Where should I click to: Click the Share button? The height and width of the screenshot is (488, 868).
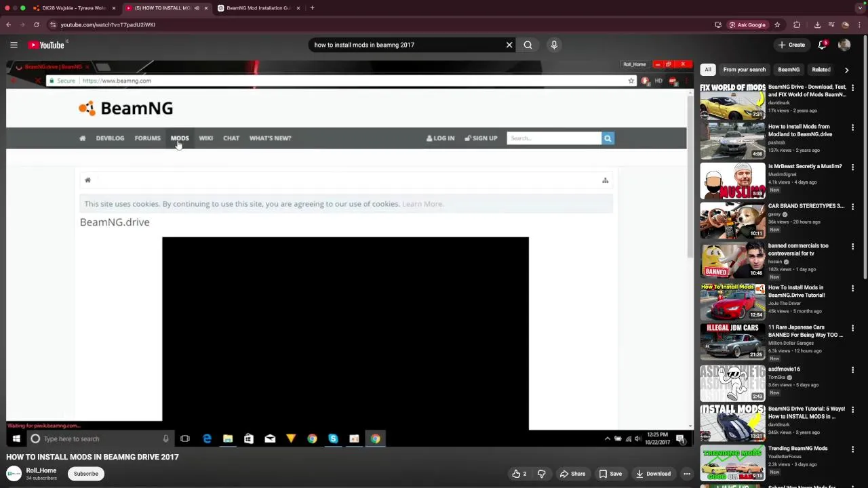pyautogui.click(x=573, y=474)
